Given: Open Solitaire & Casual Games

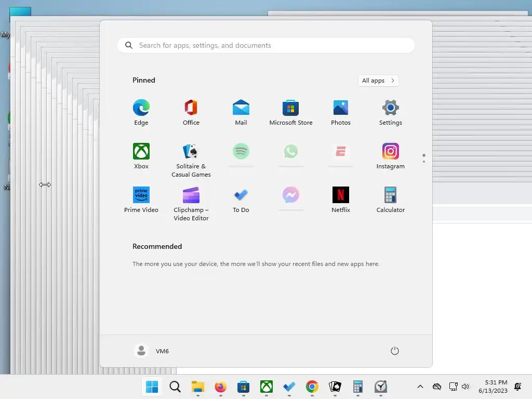Looking at the screenshot, I should [x=191, y=160].
